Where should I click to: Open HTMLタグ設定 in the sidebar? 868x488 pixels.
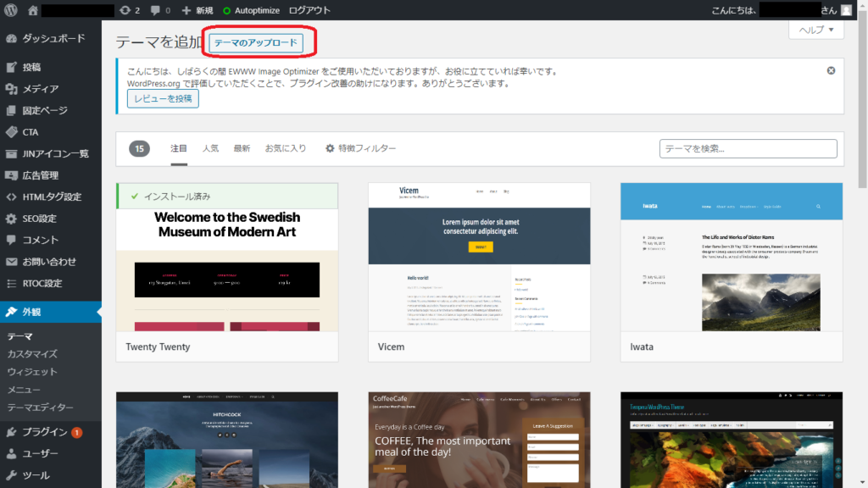(50, 197)
